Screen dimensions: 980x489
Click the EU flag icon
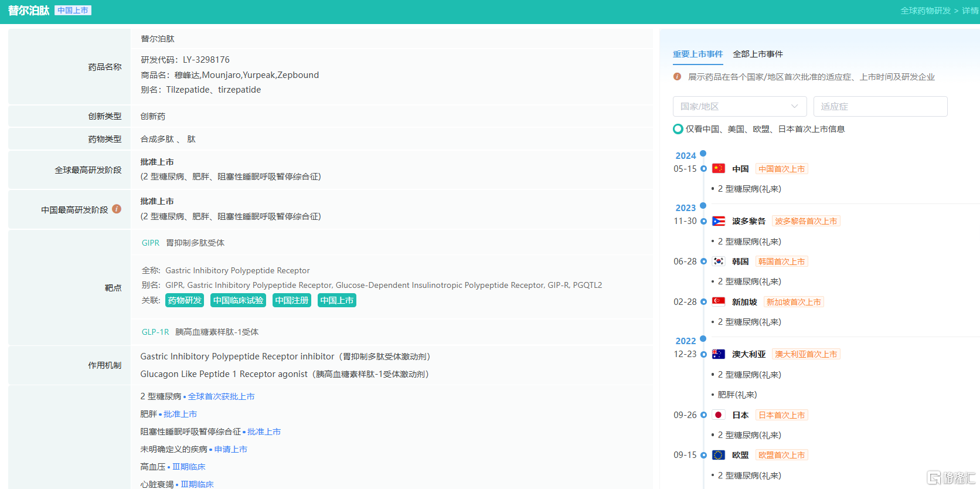coord(719,455)
